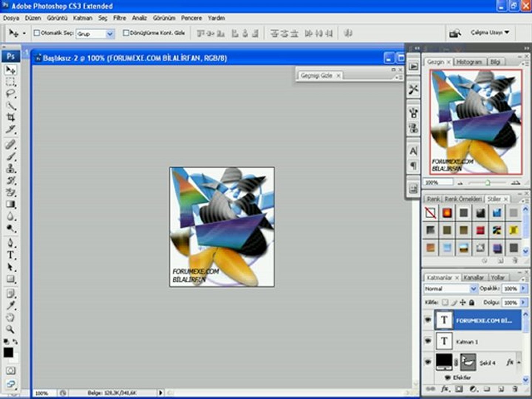Select the Gradient tool
This screenshot has width=532, height=399.
(x=11, y=204)
